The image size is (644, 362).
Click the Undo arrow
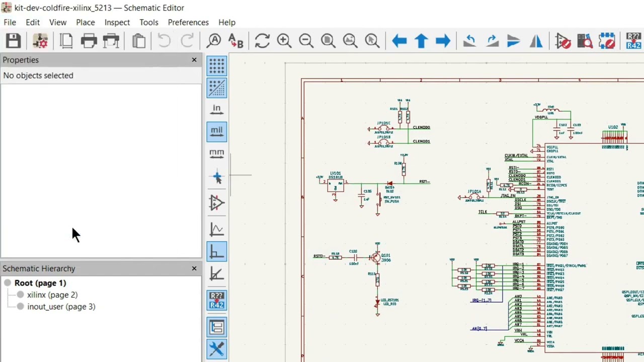[164, 41]
